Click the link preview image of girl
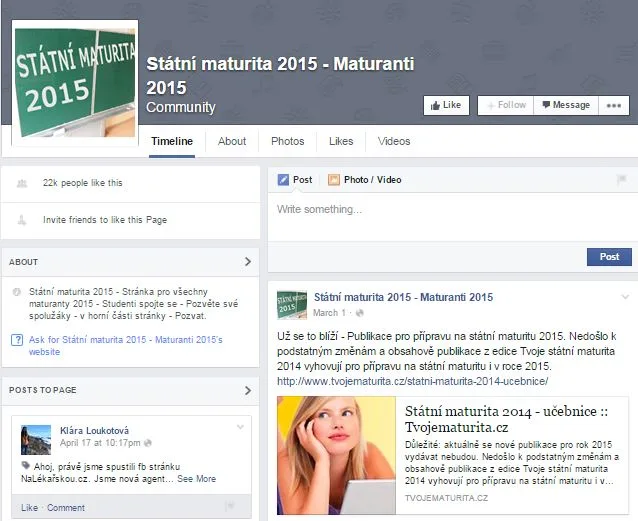The height and width of the screenshot is (521, 638). point(336,455)
